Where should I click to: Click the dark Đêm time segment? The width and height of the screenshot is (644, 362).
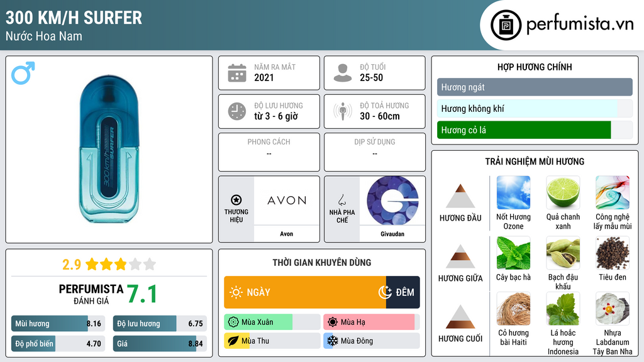tap(403, 292)
